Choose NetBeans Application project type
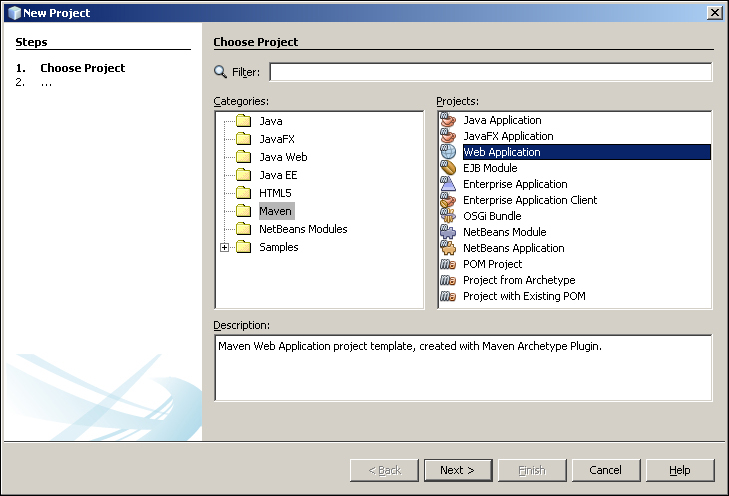Image resolution: width=729 pixels, height=496 pixels. pyautogui.click(x=514, y=248)
